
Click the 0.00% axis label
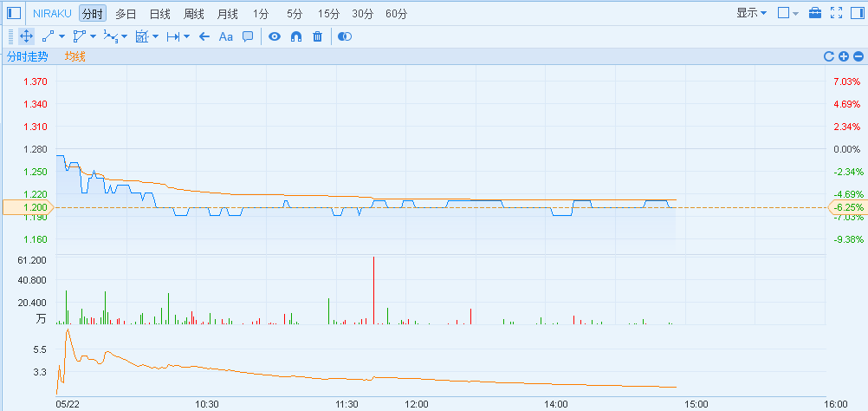(x=847, y=149)
